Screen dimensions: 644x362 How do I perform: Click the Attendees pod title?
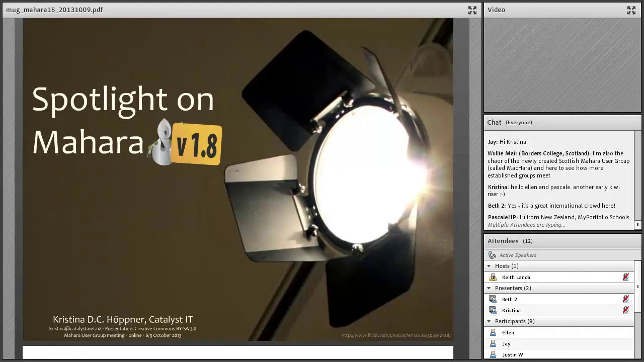[x=503, y=241]
